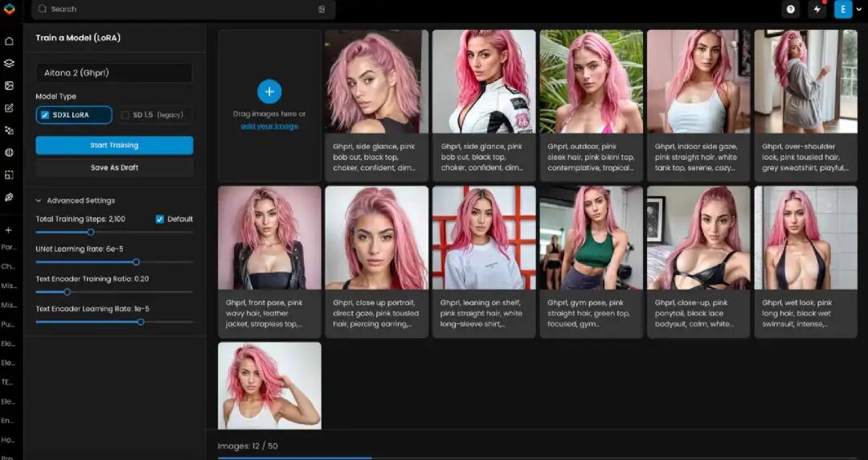Viewport: 868px width, 460px height.
Task: Select the grey sweatshirt over-shoulder thumbnail
Action: (806, 81)
